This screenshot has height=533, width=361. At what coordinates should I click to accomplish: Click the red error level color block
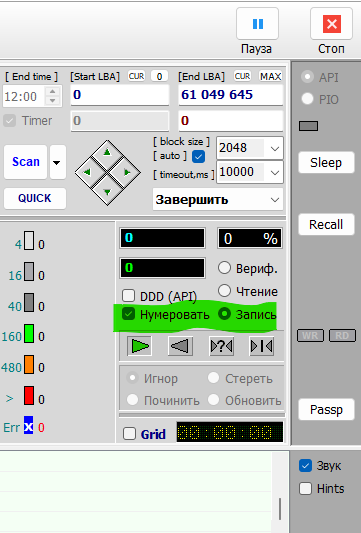[x=29, y=395]
